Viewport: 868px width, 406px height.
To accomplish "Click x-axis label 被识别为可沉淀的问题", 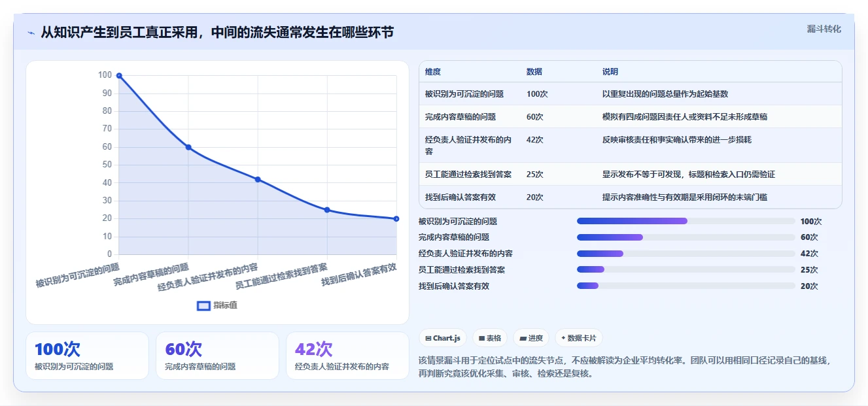I will pos(78,275).
